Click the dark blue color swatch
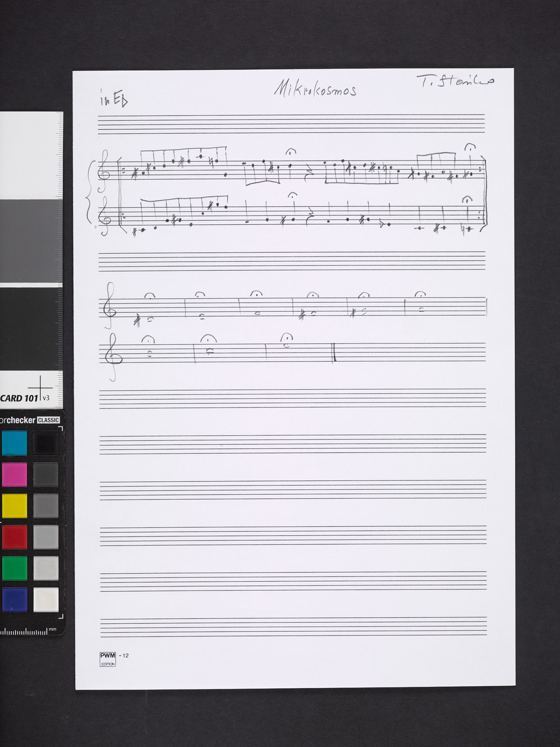The image size is (560, 747). click(x=14, y=599)
